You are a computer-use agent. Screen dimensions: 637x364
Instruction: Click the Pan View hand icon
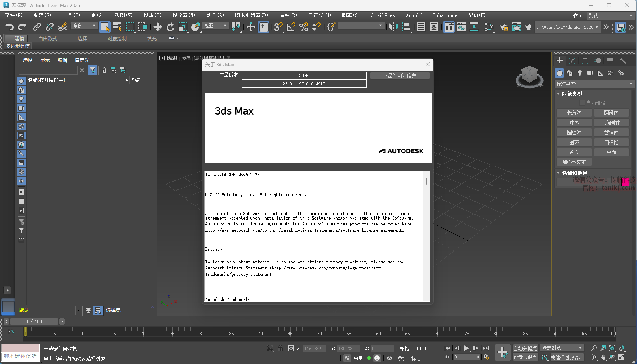(603, 357)
